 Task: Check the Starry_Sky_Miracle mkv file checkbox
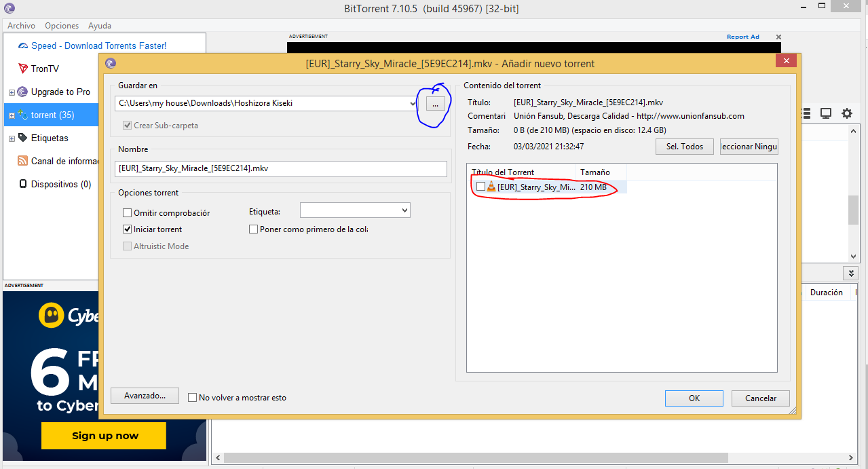pyautogui.click(x=480, y=187)
